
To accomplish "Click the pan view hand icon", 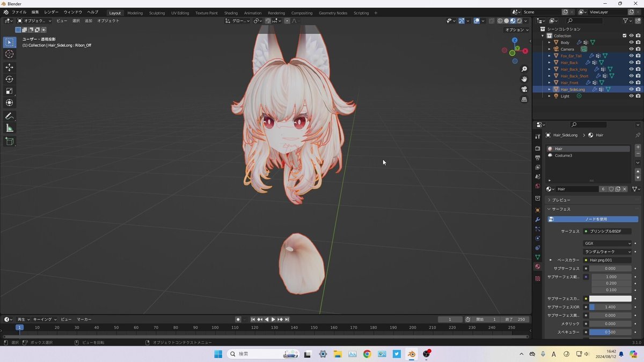I will pyautogui.click(x=524, y=79).
